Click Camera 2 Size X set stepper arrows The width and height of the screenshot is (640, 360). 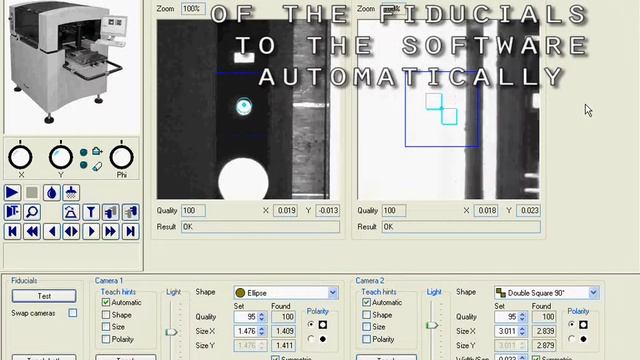(x=522, y=331)
